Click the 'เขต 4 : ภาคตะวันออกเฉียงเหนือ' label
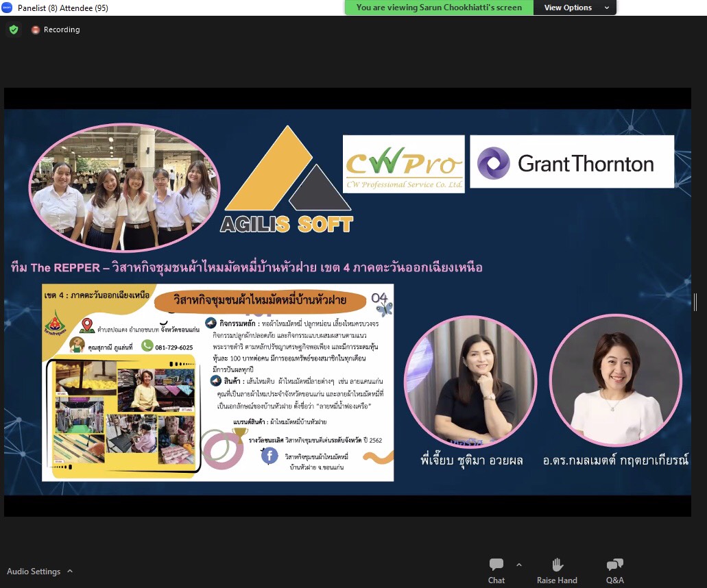This screenshot has height=588, width=707. point(97,295)
